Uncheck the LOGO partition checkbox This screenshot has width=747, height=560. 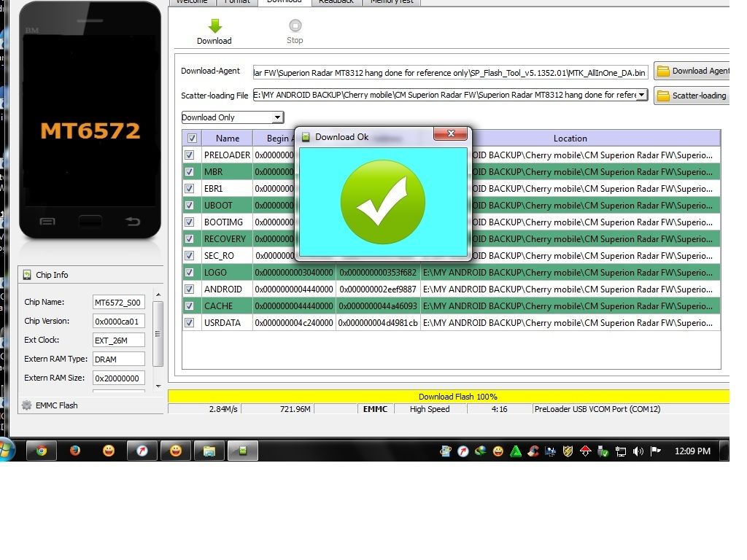pos(189,273)
